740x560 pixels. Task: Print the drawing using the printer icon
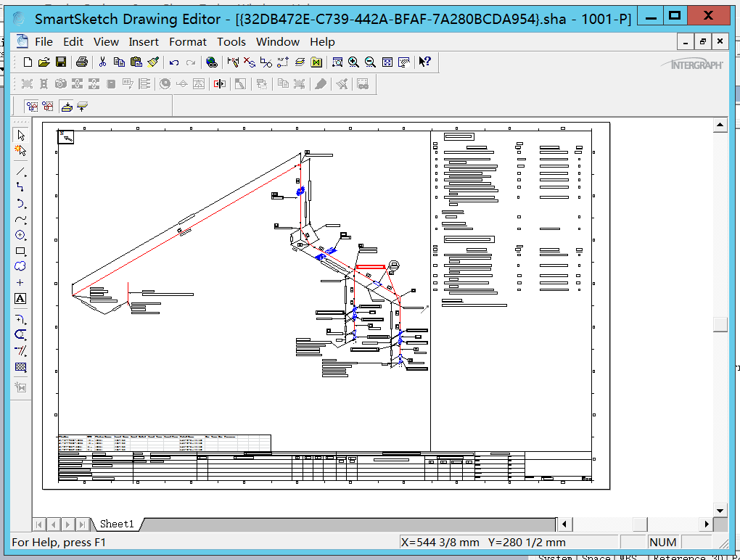click(x=82, y=62)
